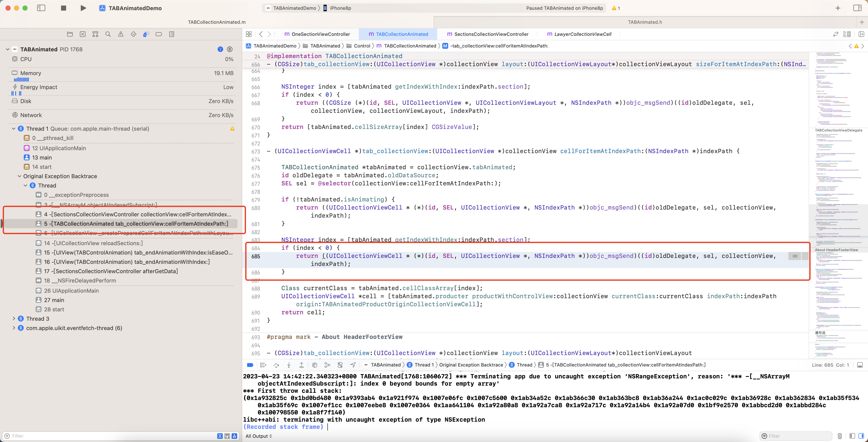Switch to the SectionsCollectionViewController tab
868x442 pixels.
[x=491, y=34]
